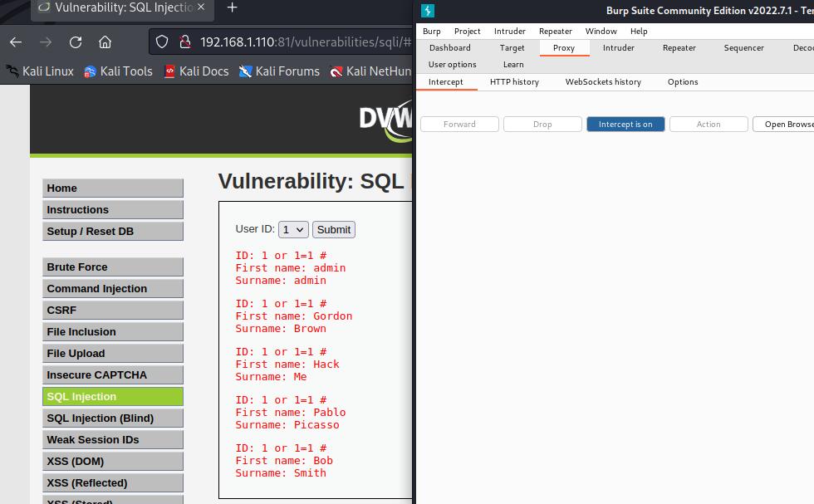Select the highlighted SQL Injection entry
Image resolution: width=814 pixels, height=504 pixels.
(113, 397)
